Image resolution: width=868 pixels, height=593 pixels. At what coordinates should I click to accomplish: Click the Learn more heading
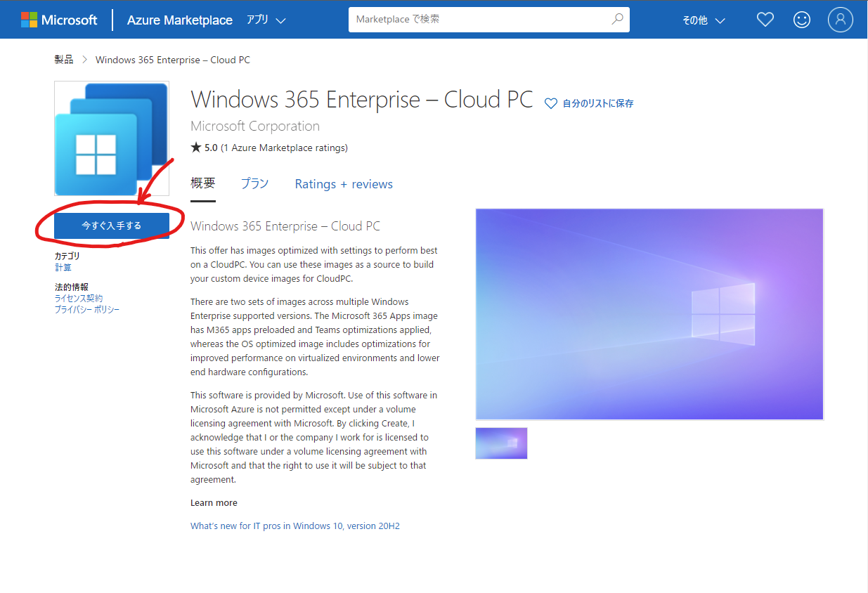point(214,503)
